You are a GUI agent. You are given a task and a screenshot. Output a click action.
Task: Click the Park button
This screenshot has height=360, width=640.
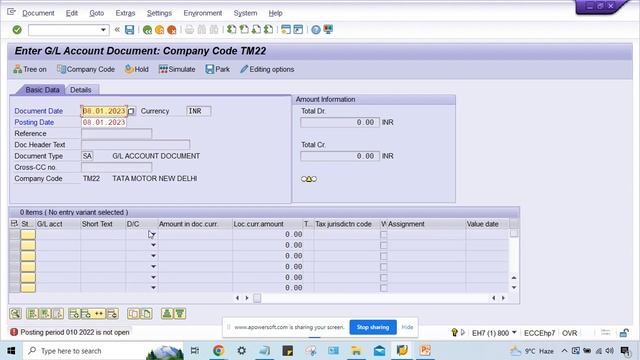218,69
